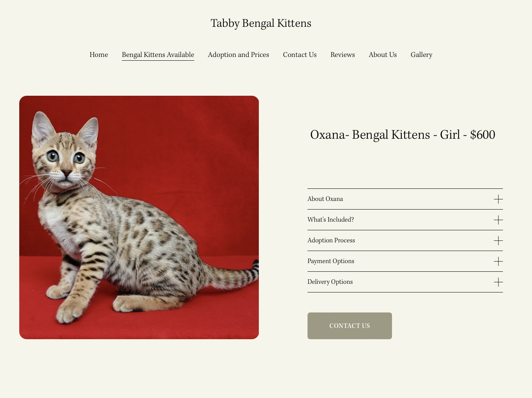Open Adoption Process plus icon
The image size is (532, 398).
tap(498, 240)
